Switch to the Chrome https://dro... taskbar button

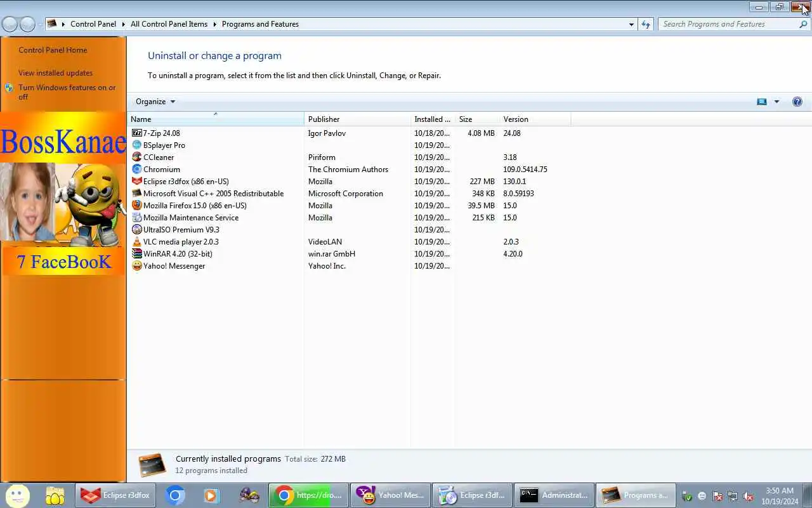(308, 495)
